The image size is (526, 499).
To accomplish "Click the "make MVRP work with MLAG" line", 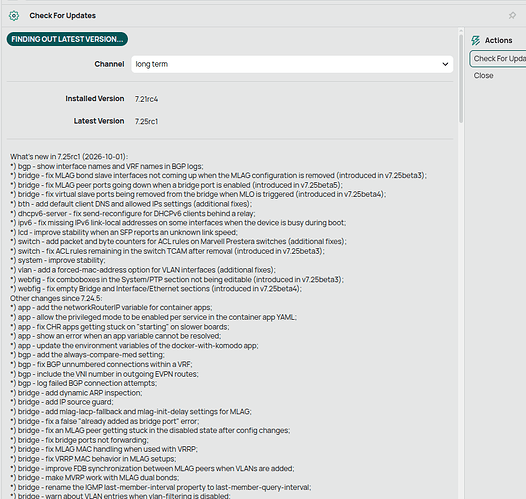I will click(x=95, y=478).
